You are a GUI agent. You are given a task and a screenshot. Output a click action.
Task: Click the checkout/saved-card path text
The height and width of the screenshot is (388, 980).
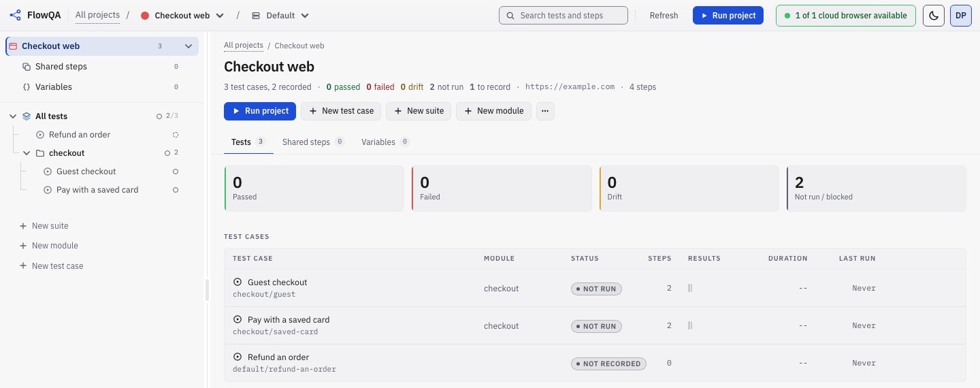click(x=276, y=332)
